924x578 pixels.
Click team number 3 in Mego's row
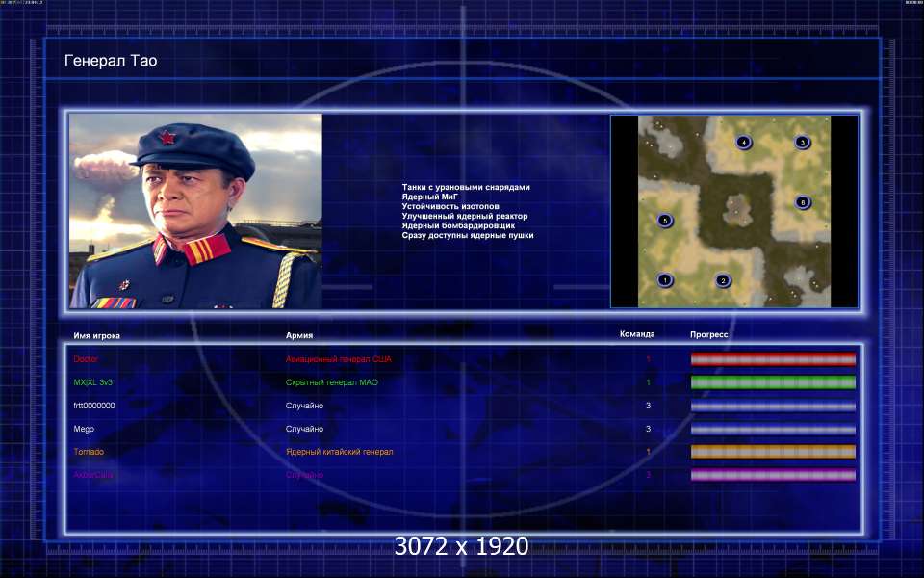click(648, 429)
